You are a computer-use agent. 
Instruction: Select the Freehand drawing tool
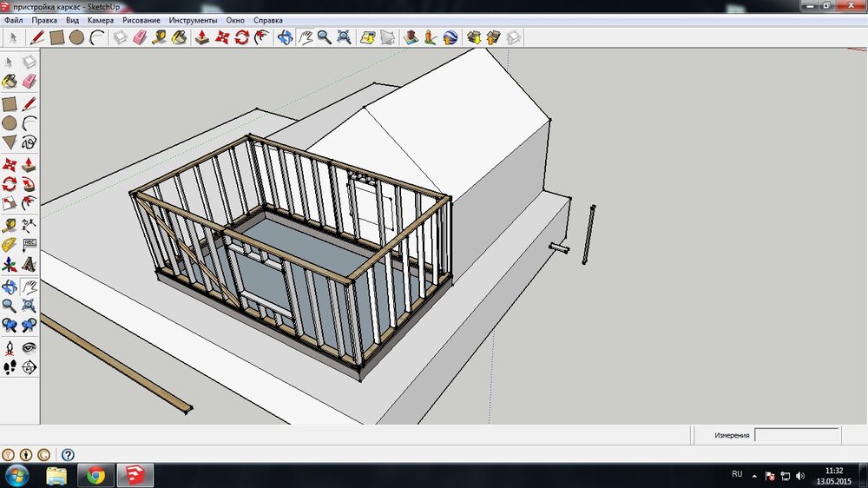pos(29,142)
